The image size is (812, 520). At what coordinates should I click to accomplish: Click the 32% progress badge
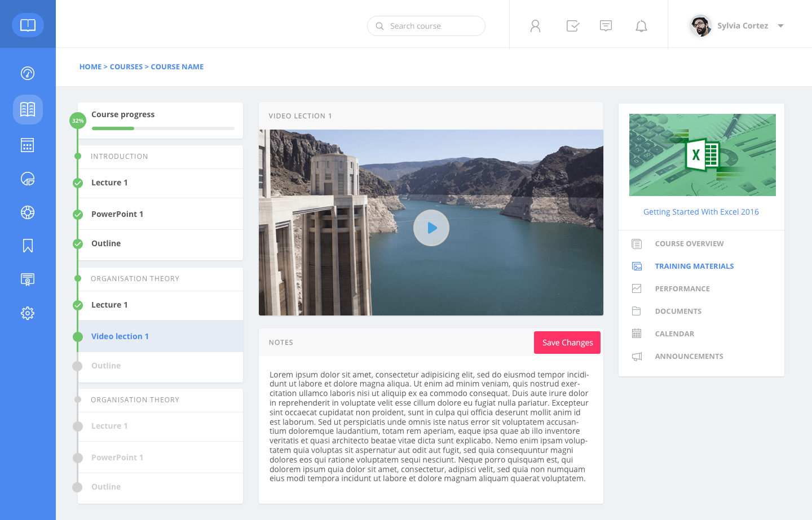click(x=78, y=121)
